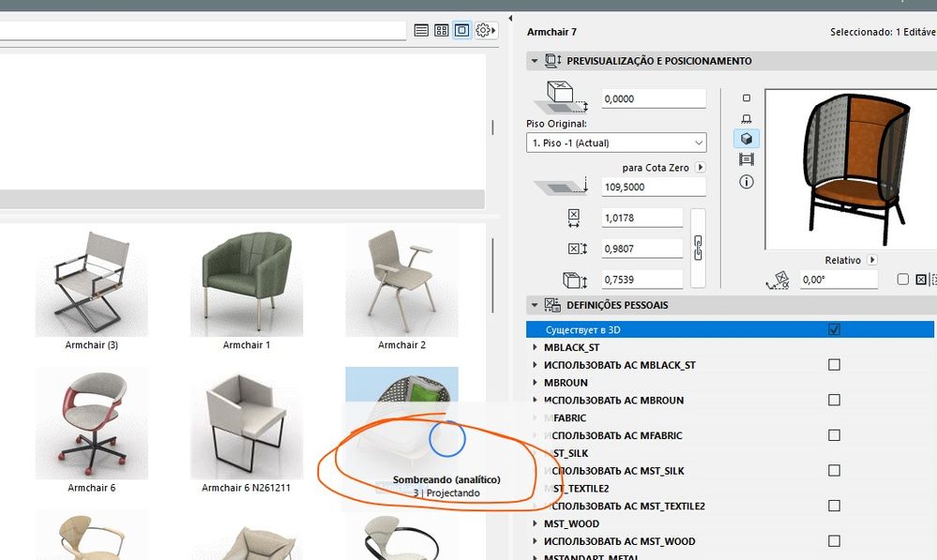The width and height of the screenshot is (937, 560).
Task: Open the preview animation icon
Action: coord(746,159)
